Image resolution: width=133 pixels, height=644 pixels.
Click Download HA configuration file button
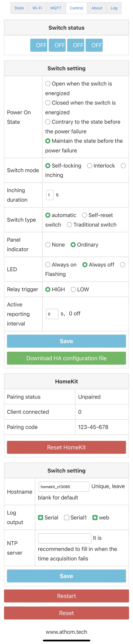coord(66,358)
